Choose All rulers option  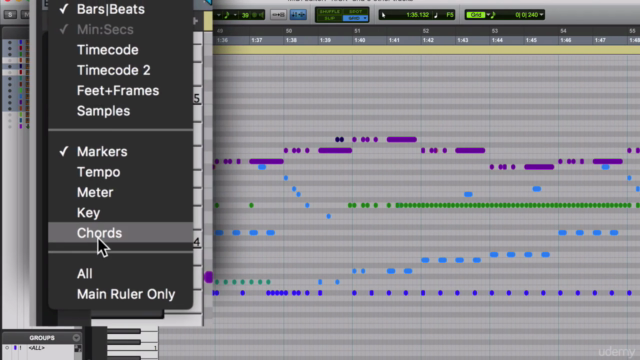(120, 273)
